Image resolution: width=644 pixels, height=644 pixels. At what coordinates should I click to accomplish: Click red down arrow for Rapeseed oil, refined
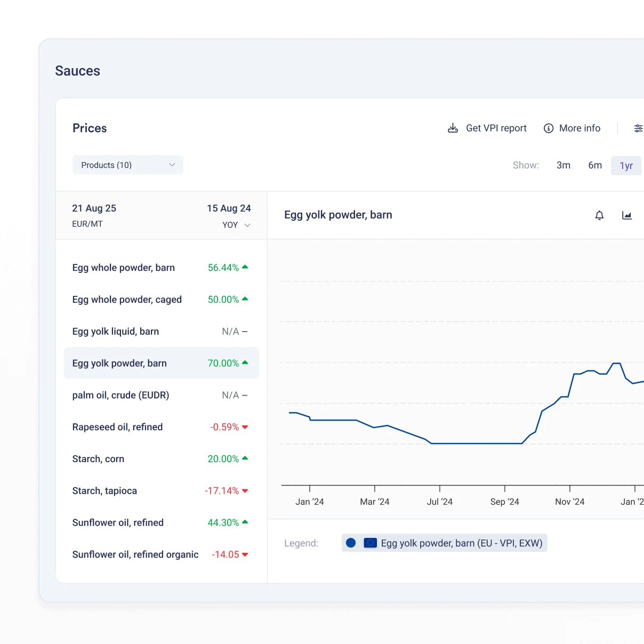[x=245, y=427]
